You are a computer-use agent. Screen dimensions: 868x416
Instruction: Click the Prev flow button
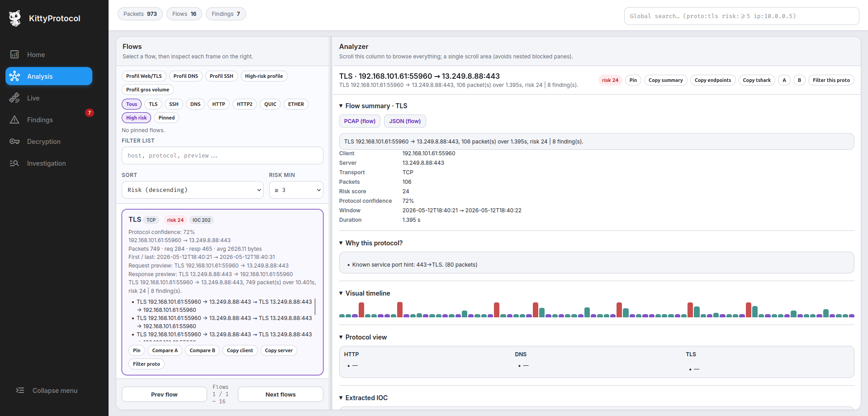pos(164,394)
